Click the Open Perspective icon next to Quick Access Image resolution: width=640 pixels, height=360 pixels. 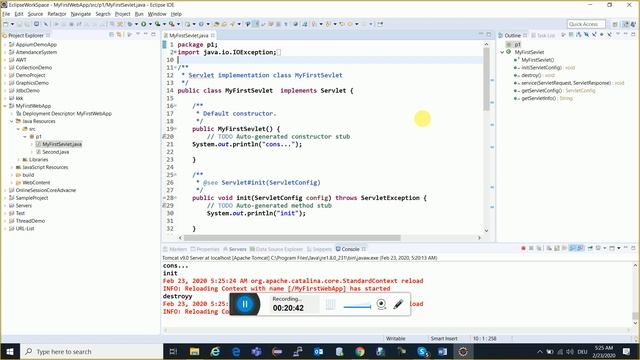[615, 24]
